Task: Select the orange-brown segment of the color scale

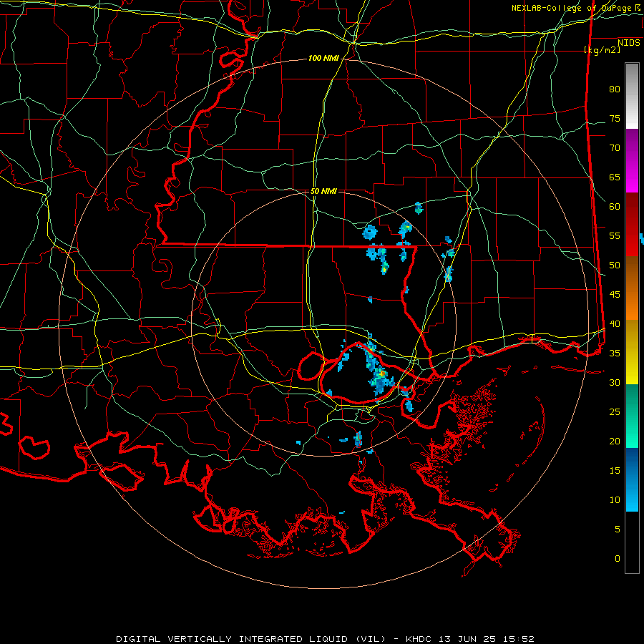Action: 632,288
